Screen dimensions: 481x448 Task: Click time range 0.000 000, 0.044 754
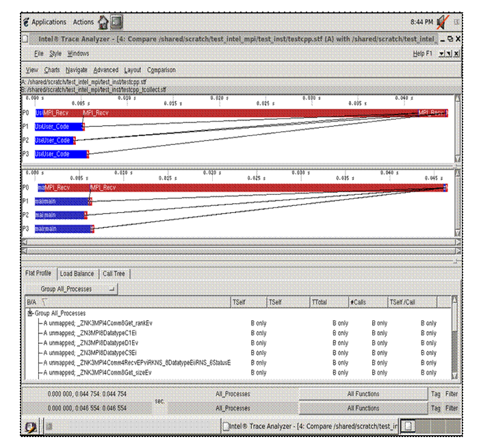(x=87, y=394)
